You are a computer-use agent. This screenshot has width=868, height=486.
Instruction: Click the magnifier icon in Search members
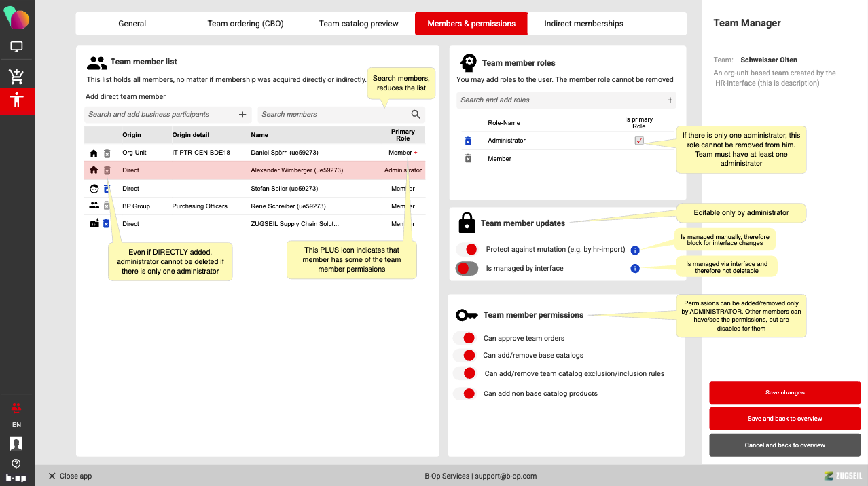click(416, 115)
